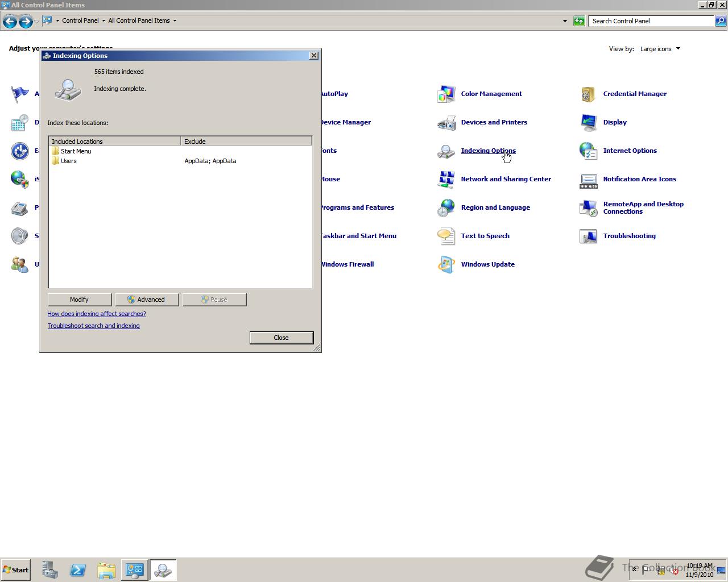Click the Start button

point(15,570)
